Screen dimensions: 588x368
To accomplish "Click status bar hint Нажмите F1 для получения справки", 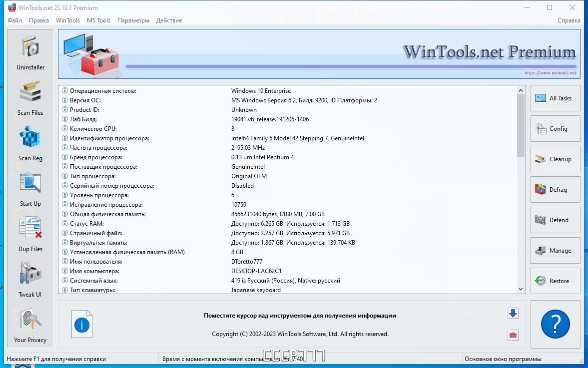I will tap(56, 359).
